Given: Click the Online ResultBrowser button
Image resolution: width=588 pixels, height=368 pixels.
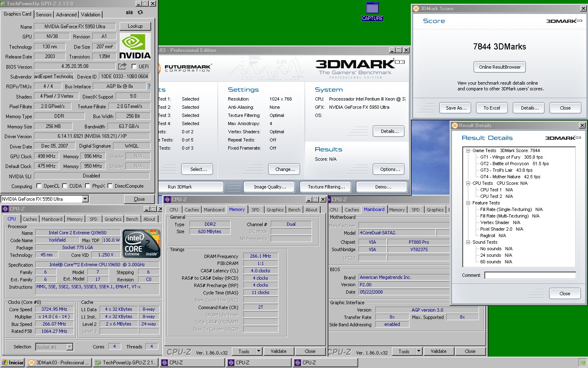Looking at the screenshot, I should pos(500,67).
